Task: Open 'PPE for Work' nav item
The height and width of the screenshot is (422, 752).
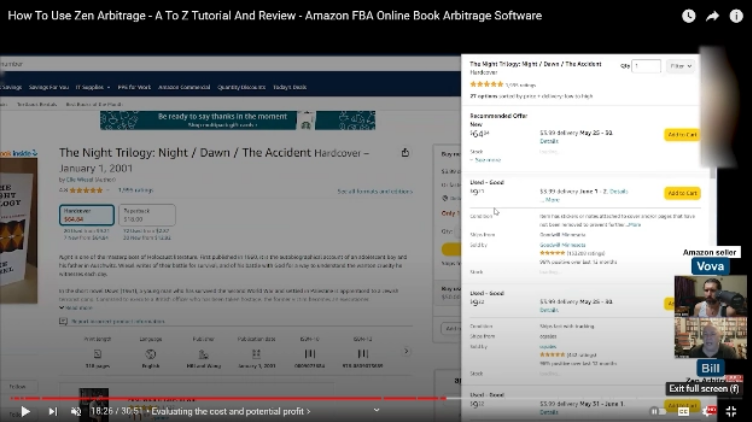Action: [134, 87]
